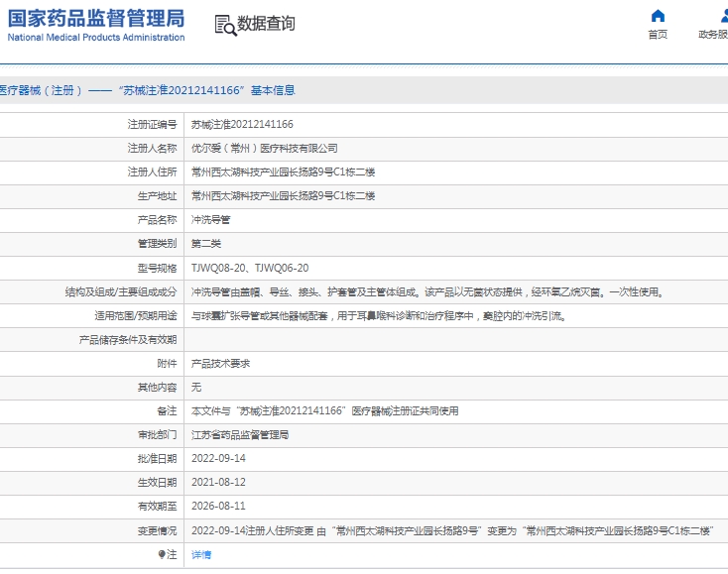Click the 国家药品监督管理局 logo
This screenshot has width=728, height=574.
point(96,19)
